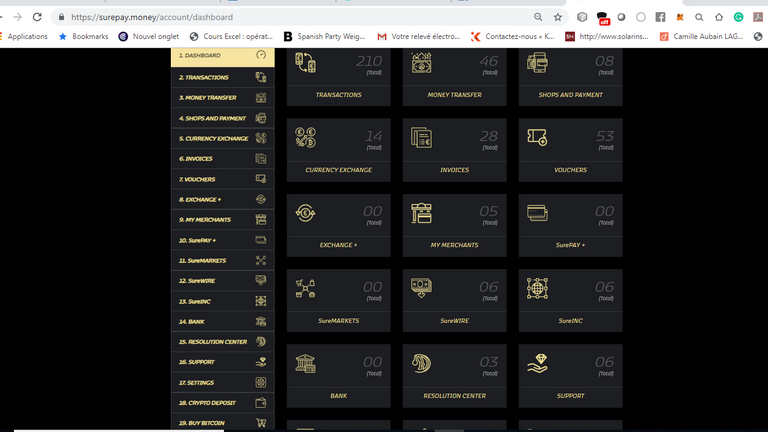Image resolution: width=768 pixels, height=432 pixels.
Task: Click the SureMARKETS card network icon
Action: coord(305,288)
